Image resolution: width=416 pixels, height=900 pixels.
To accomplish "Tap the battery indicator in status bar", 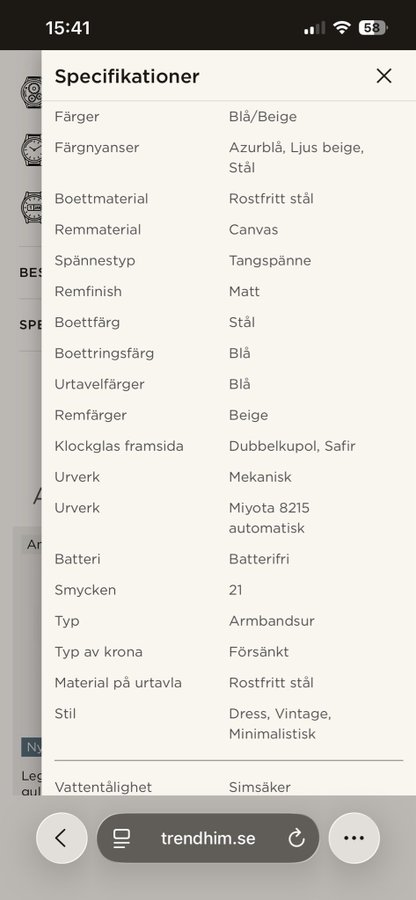I will click(x=373, y=28).
